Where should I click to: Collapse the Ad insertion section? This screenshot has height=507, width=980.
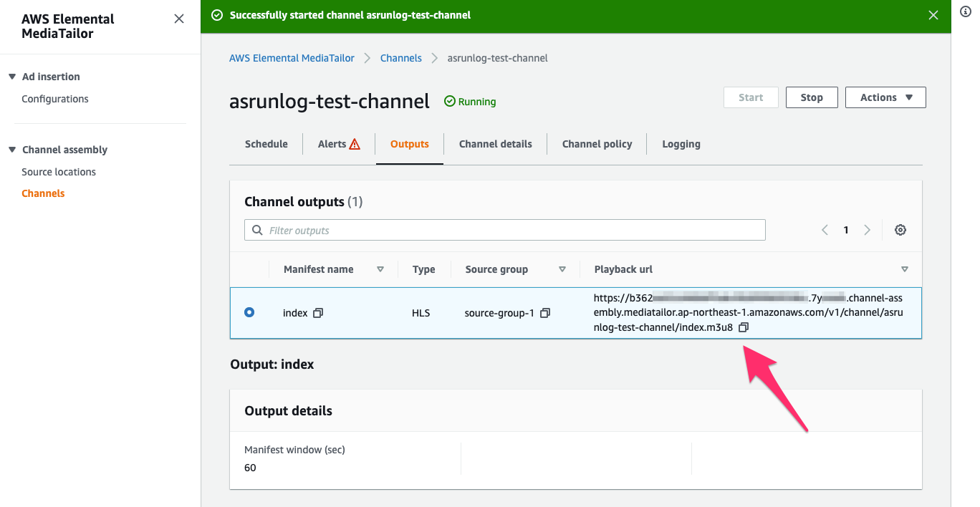[11, 77]
